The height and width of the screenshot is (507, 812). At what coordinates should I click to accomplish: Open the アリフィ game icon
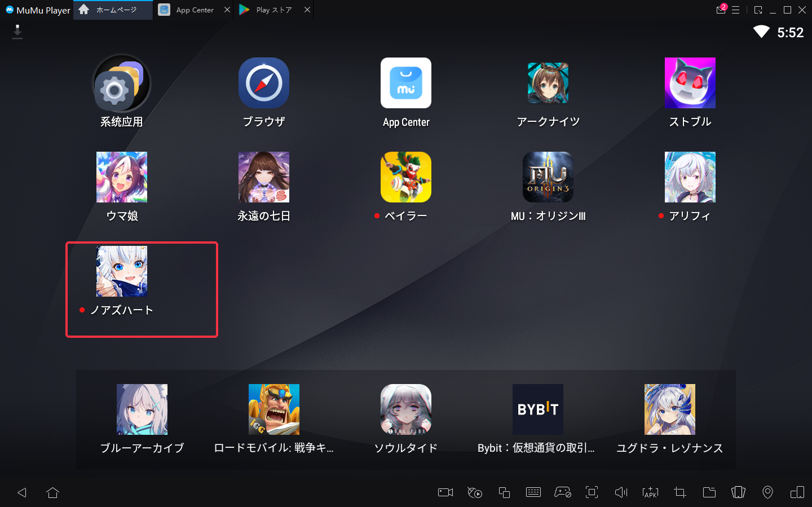[x=690, y=177]
